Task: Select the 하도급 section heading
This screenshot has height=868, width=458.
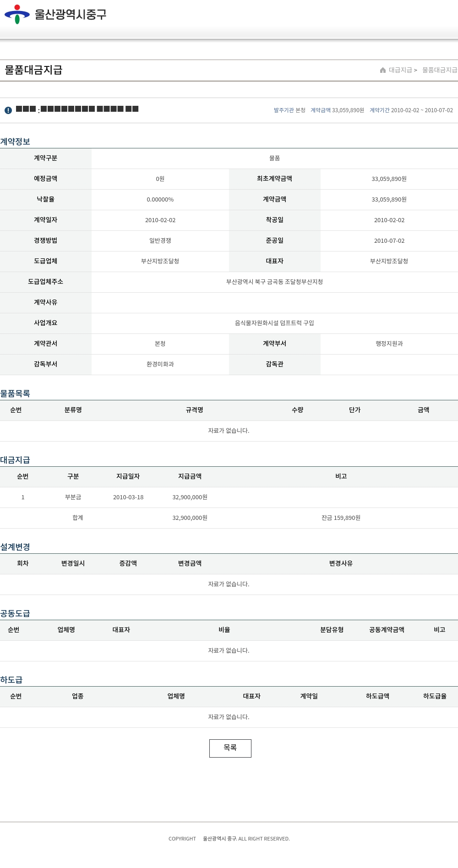Action: tap(11, 680)
